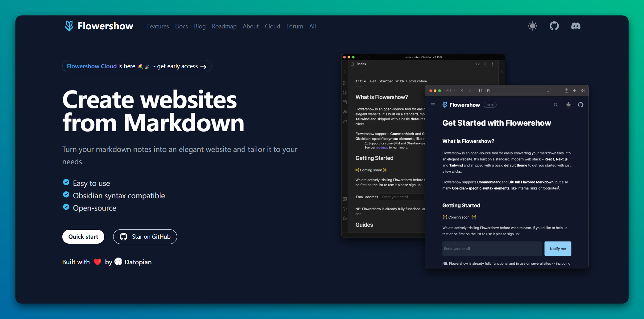Open the sidebar dropdown chevron in Safari toolbar
The width and height of the screenshot is (644, 319).
[x=454, y=91]
